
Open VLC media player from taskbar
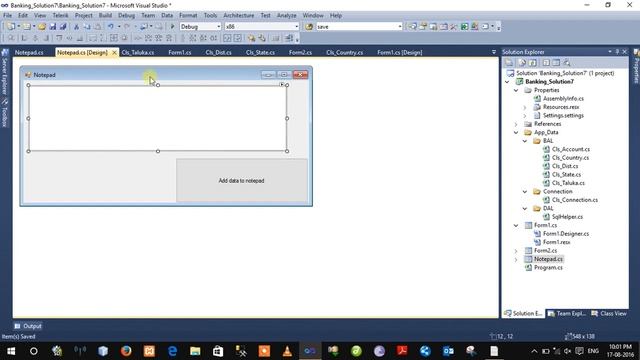pyautogui.click(x=287, y=351)
